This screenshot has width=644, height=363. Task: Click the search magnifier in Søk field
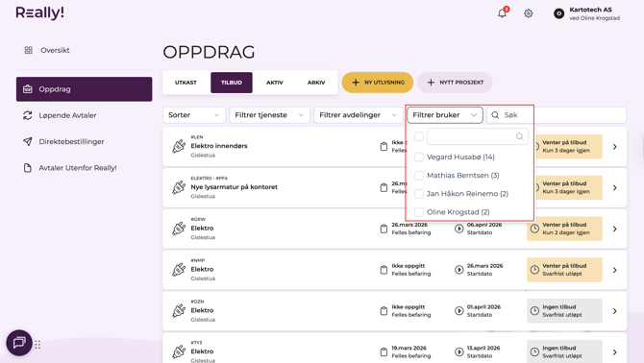point(495,115)
